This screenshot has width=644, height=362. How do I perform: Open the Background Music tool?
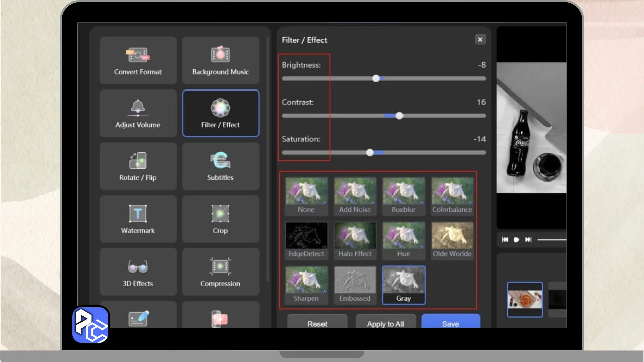click(220, 60)
